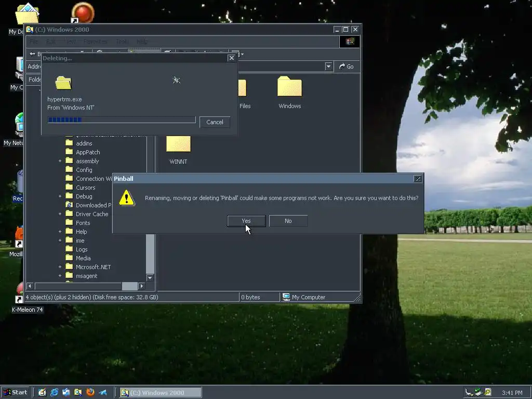The image size is (532, 399).
Task: Select Cursors in folder tree
Action: (86, 188)
